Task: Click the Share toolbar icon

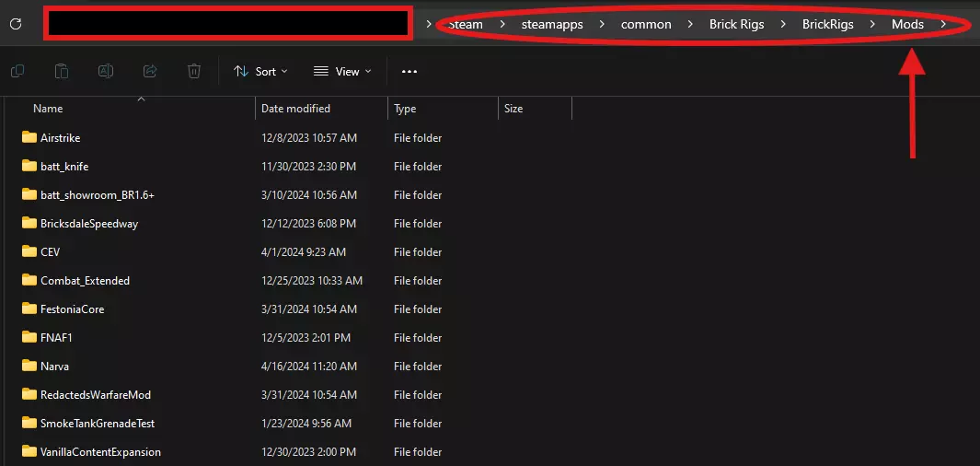Action: [x=150, y=71]
